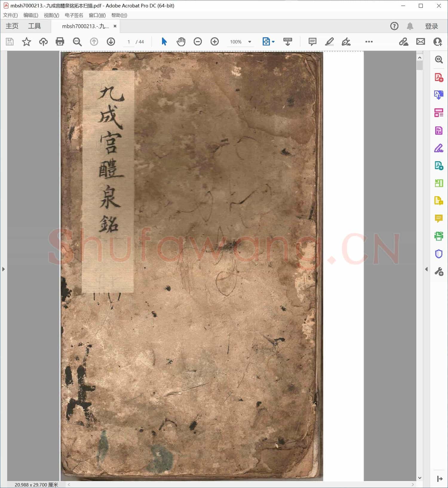Close the mbsh7000213 document tab

tap(115, 26)
